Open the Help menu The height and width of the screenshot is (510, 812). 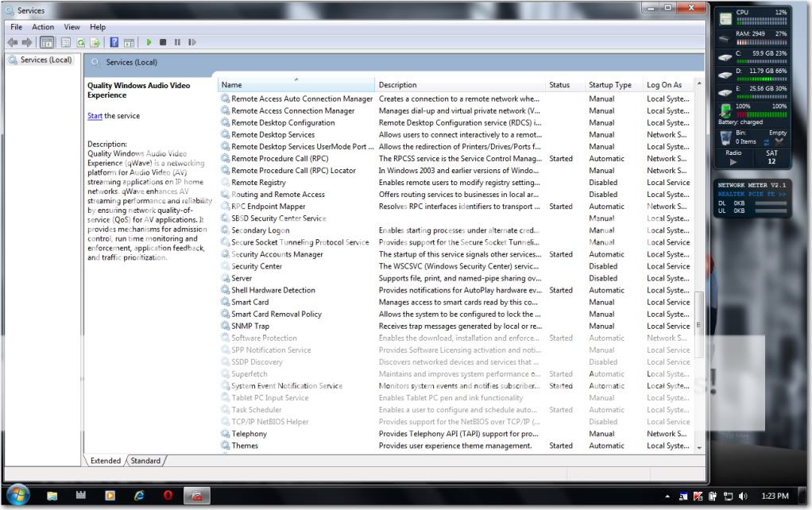click(98, 27)
